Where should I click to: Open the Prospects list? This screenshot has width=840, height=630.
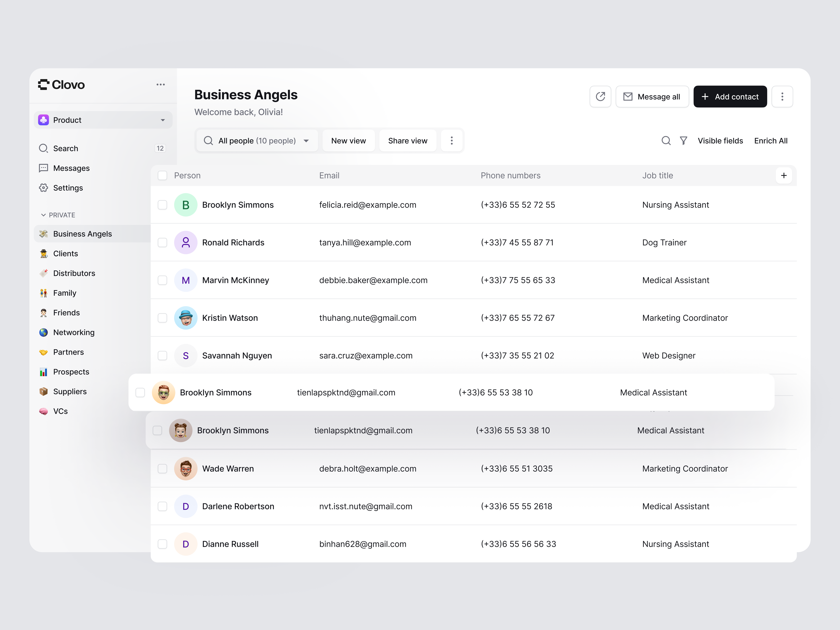(71, 372)
